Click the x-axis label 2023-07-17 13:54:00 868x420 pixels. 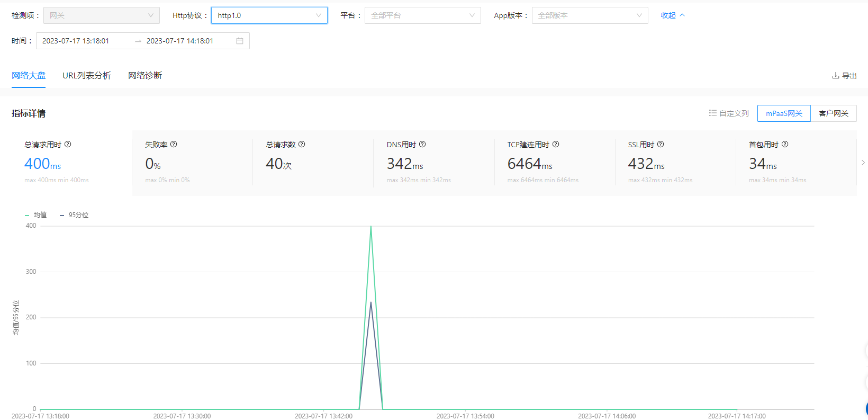pyautogui.click(x=465, y=416)
